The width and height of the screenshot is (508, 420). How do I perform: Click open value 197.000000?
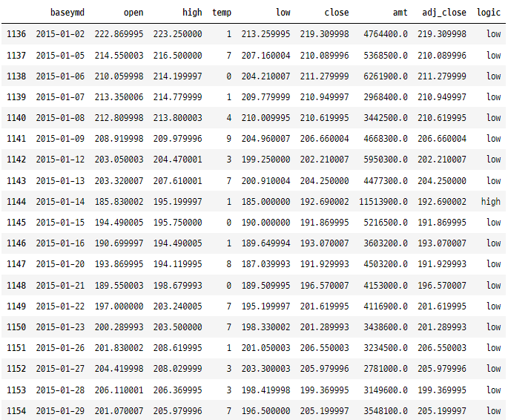coord(119,306)
